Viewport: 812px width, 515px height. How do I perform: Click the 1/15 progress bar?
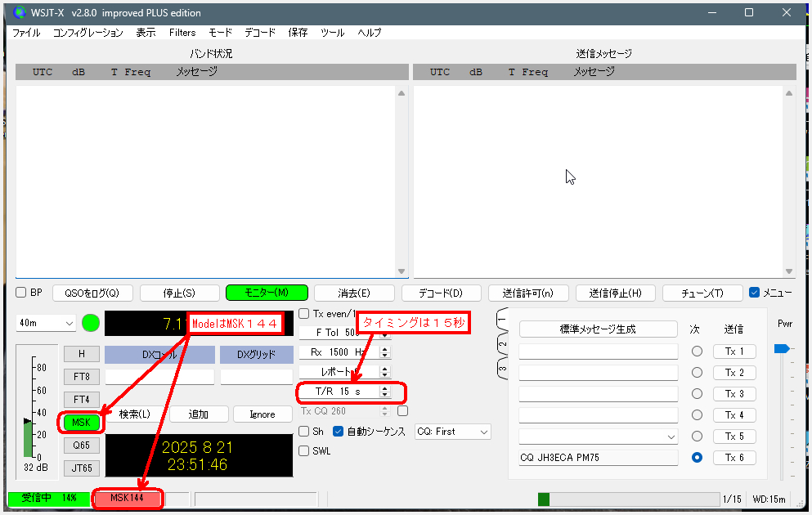point(629,499)
